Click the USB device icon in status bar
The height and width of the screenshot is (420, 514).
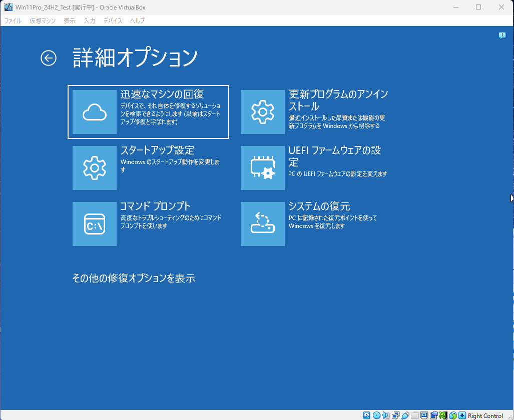tap(405, 415)
